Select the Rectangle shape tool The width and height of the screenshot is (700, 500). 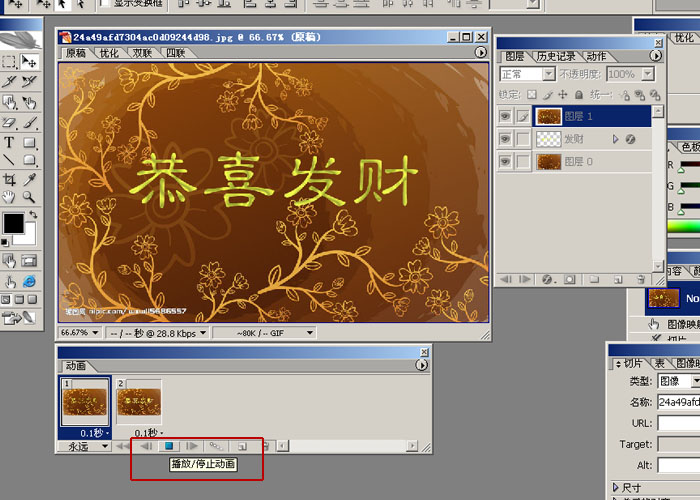29,142
